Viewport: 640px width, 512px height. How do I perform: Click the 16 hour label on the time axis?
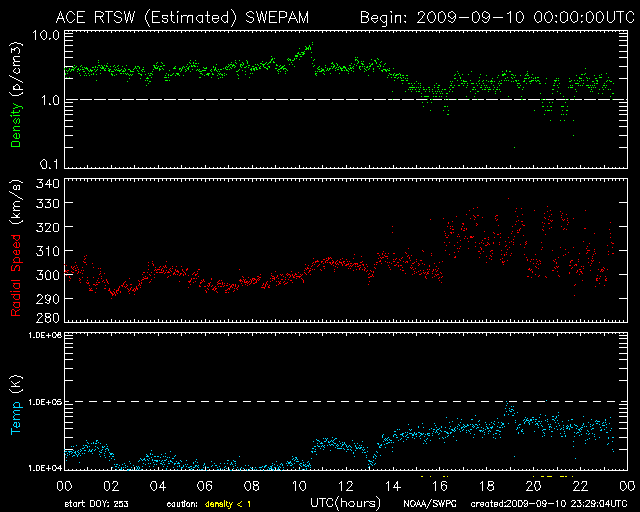pyautogui.click(x=440, y=486)
